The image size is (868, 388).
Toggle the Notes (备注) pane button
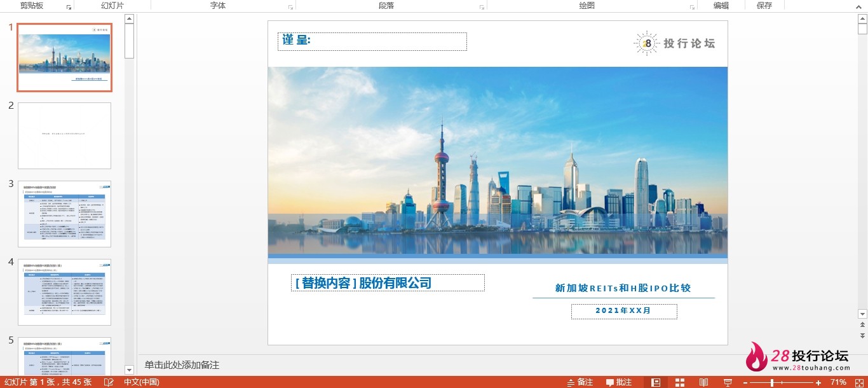[x=580, y=382]
